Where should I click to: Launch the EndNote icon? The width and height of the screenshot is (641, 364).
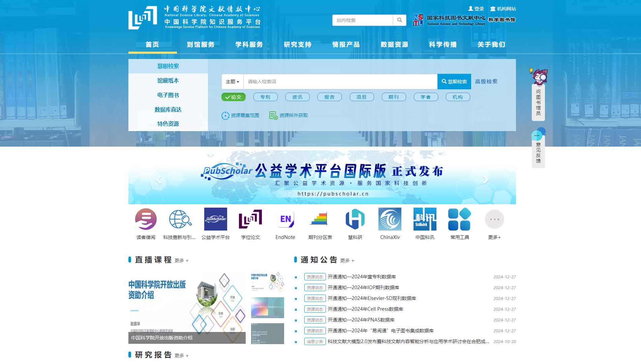[x=285, y=219]
